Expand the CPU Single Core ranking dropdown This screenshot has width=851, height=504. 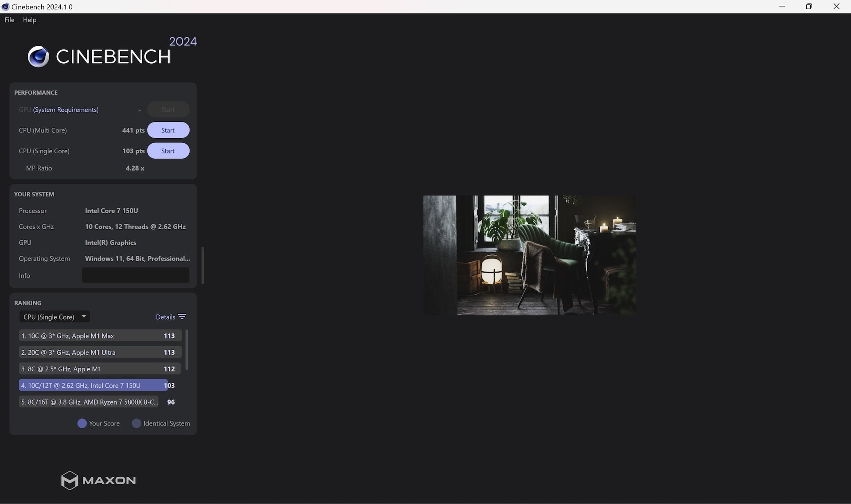[53, 316]
